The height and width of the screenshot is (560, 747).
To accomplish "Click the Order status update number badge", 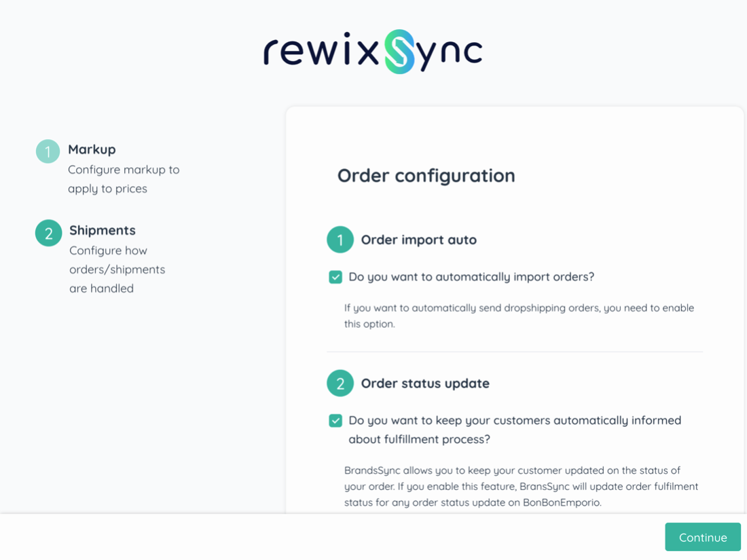I will coord(340,383).
